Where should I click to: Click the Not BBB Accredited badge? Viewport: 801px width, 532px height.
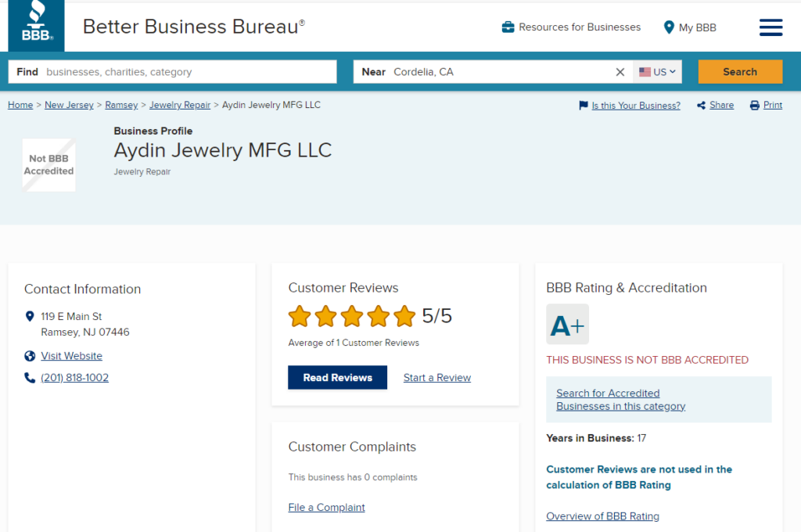49,165
